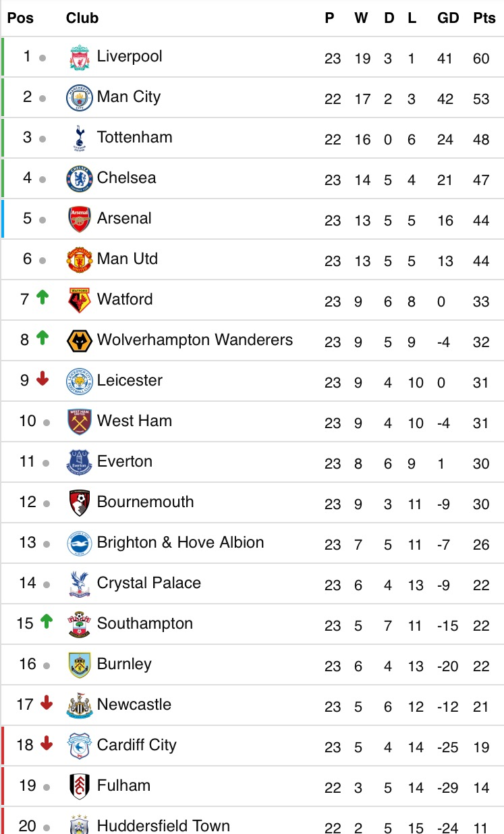Click red down arrow beside Leicester

43,379
